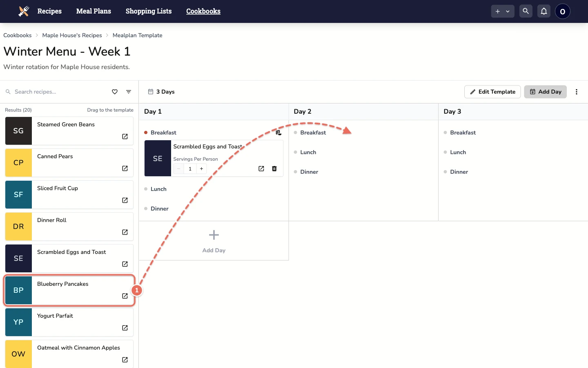588x368 pixels.
Task: Click Day 1 Lunch slot label
Action: (158, 189)
